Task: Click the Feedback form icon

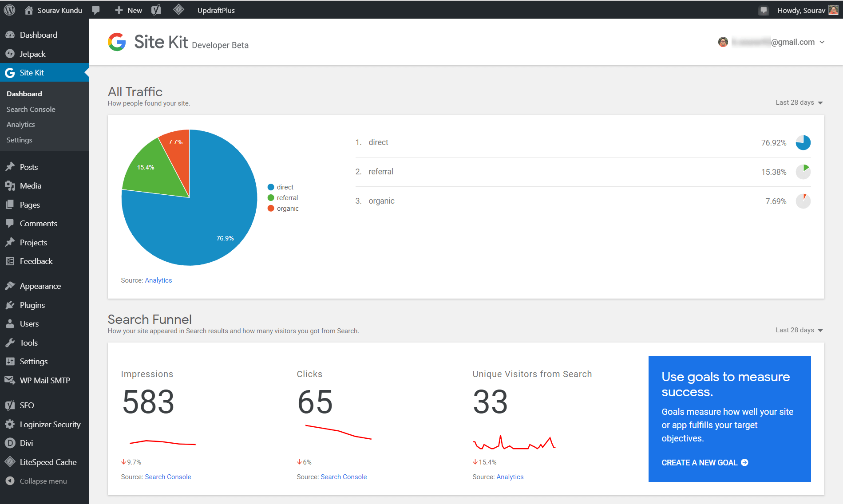Action: 10,261
